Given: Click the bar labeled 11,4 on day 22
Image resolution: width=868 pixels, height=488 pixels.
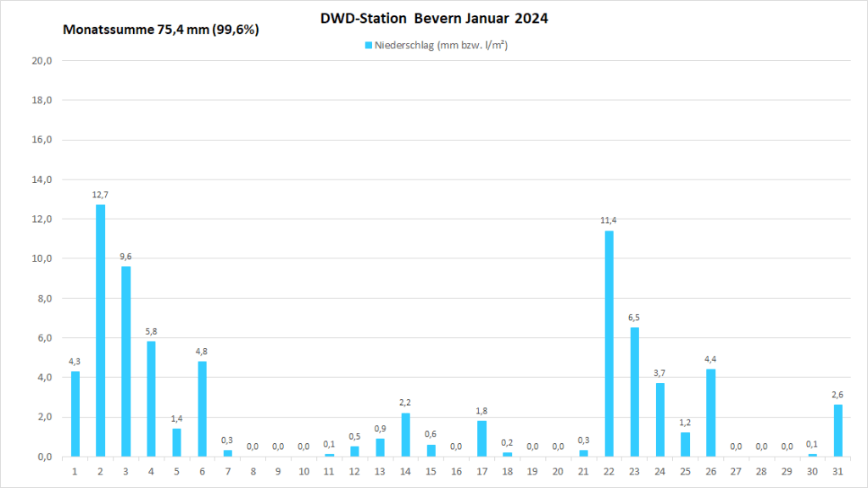Looking at the screenshot, I should pos(609,343).
